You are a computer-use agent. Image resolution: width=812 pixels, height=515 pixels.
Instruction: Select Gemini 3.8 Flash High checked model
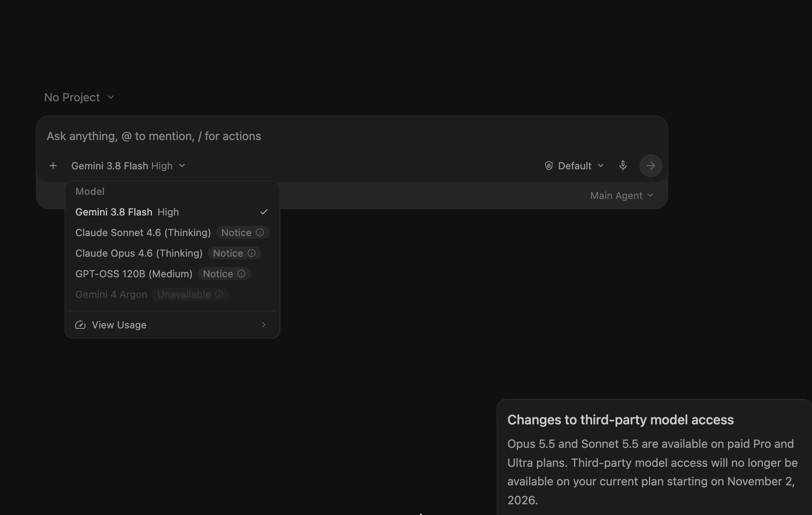click(x=173, y=212)
